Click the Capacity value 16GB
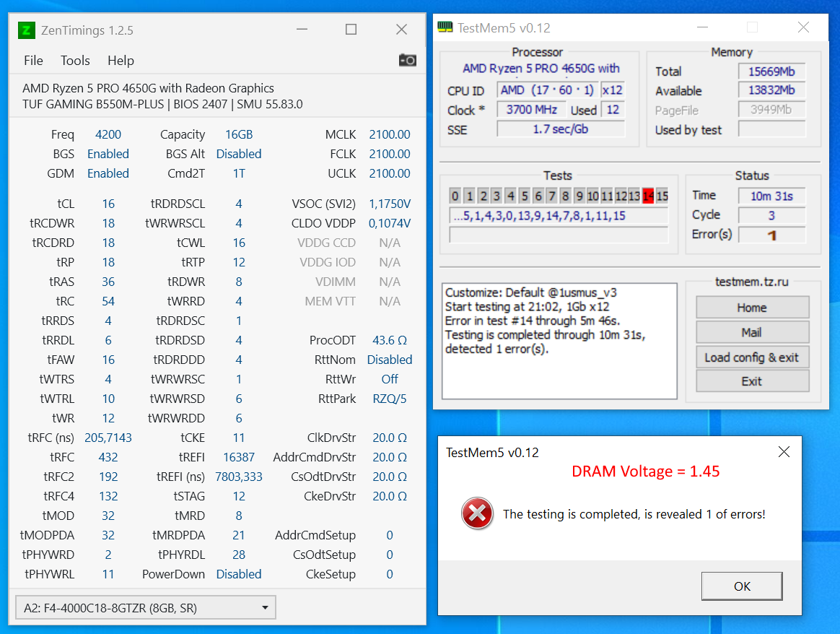Screen dimensions: 840x634 coord(239,134)
